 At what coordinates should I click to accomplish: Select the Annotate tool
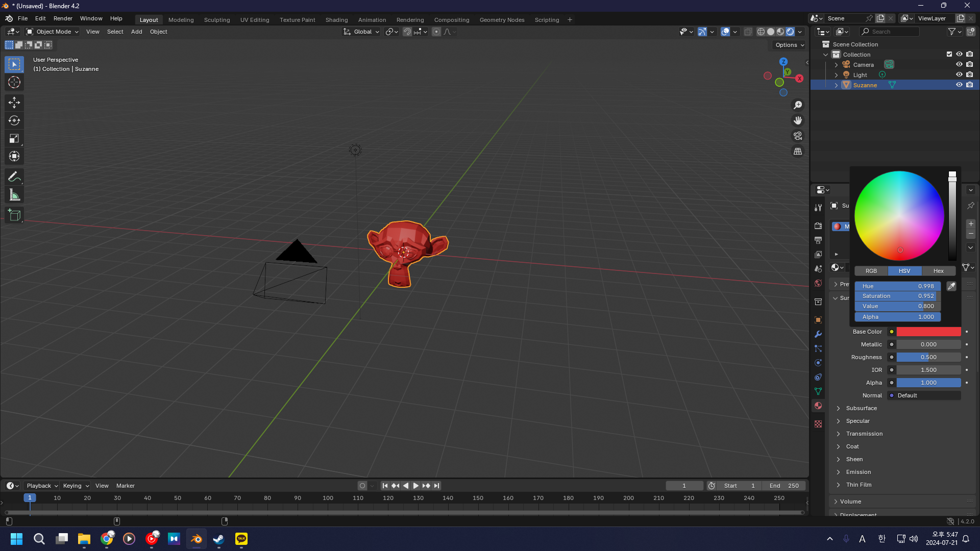pyautogui.click(x=14, y=177)
